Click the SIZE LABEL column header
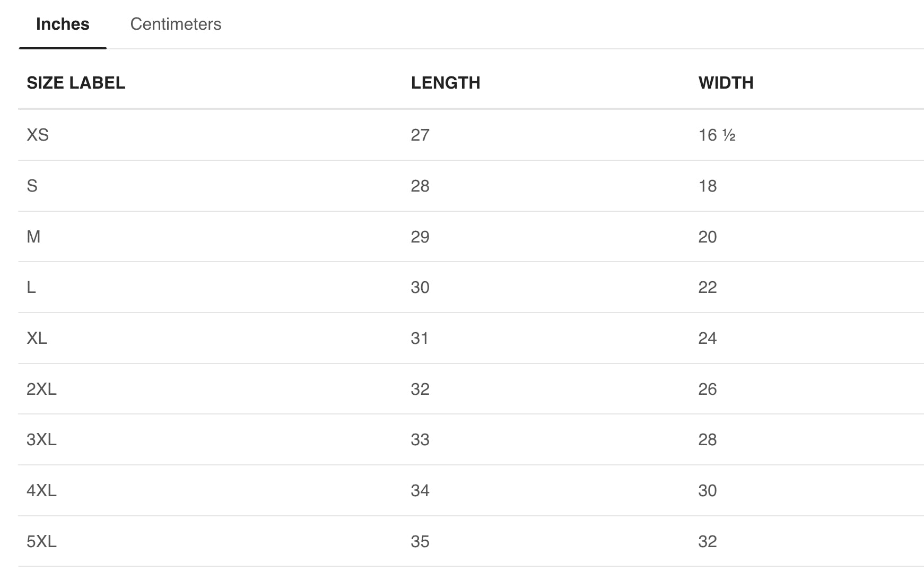 click(x=76, y=83)
